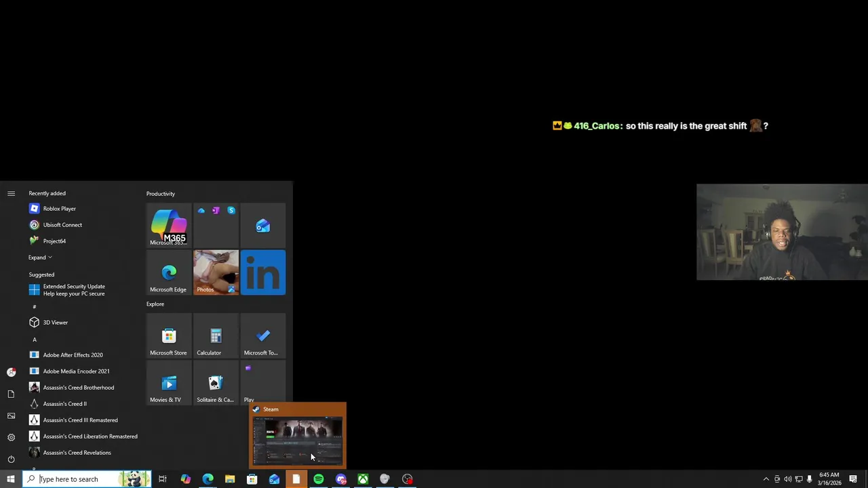This screenshot has height=488, width=868.
Task: Open the Photos tile
Action: 216,272
